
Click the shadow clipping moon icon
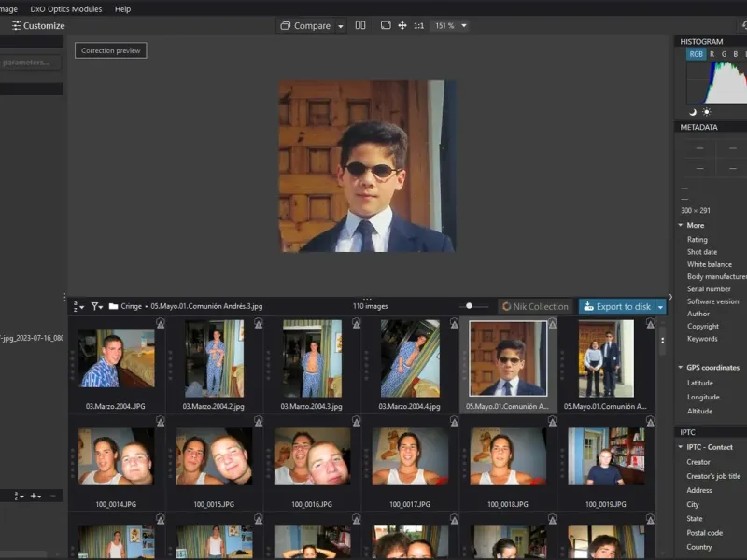(693, 112)
